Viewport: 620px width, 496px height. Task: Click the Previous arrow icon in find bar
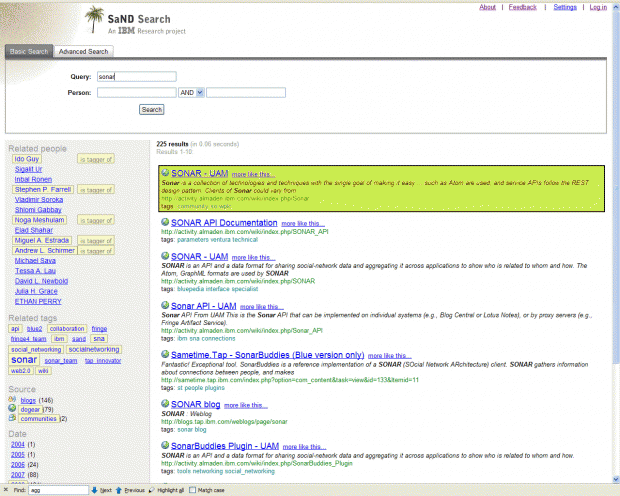119,490
